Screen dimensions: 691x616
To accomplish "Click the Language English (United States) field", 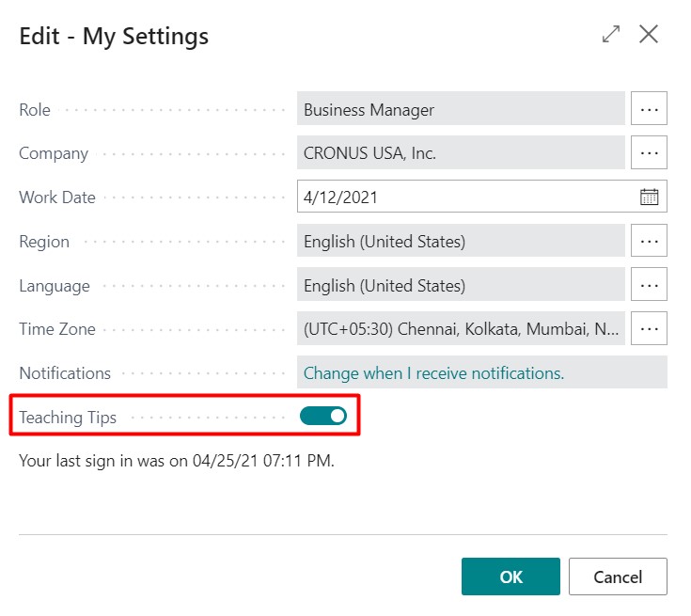I will (461, 285).
